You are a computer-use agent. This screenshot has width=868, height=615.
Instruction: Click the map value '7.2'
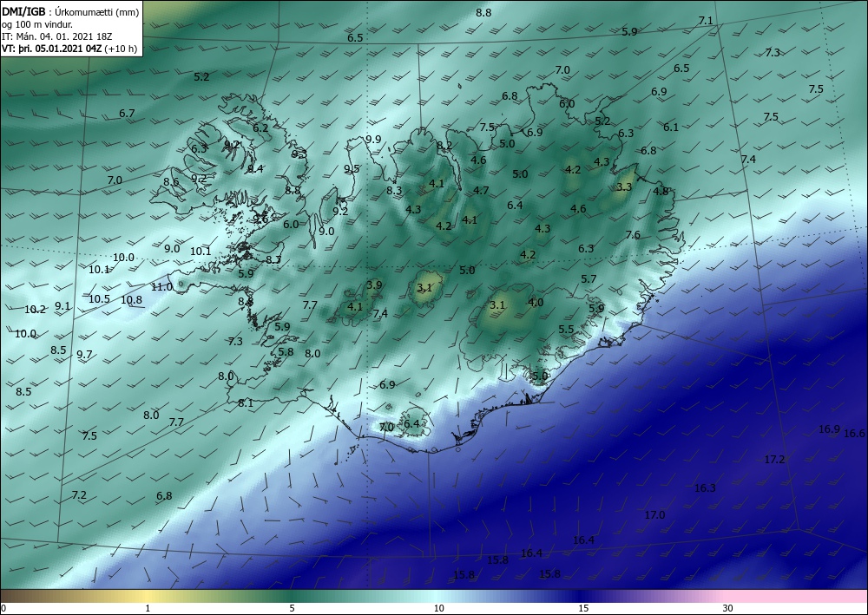[x=79, y=495]
